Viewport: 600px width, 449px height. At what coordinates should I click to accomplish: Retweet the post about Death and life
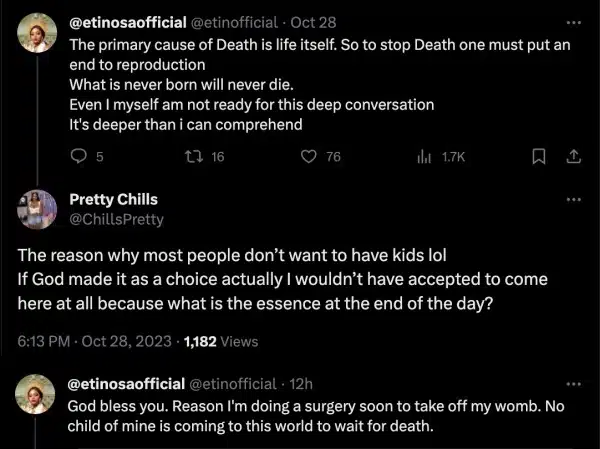point(195,156)
